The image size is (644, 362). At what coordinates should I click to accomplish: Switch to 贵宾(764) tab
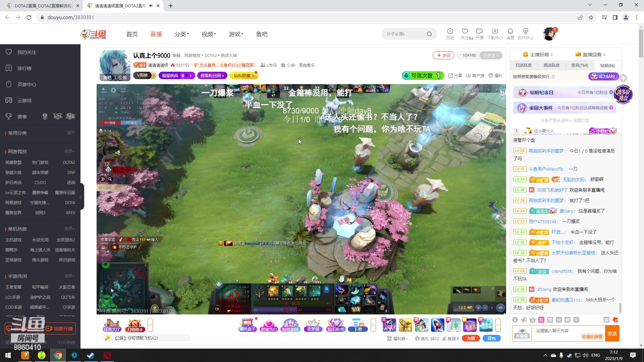click(580, 65)
